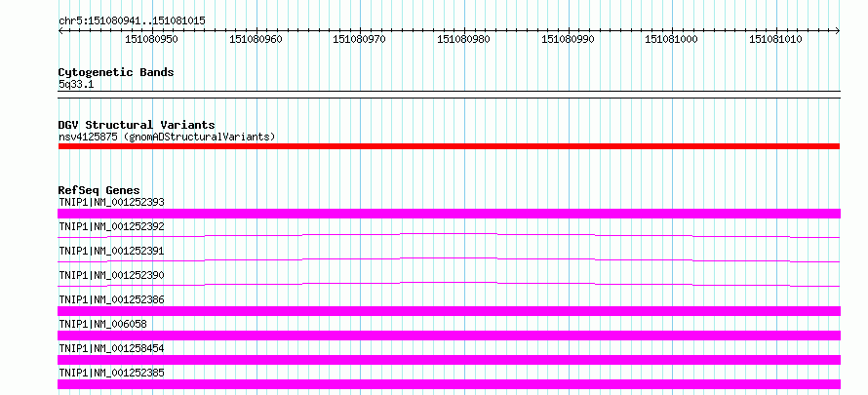This screenshot has width=868, height=395.
Task: Select nsv4125875 (gnomADStructuralVariants) label
Action: point(167,137)
